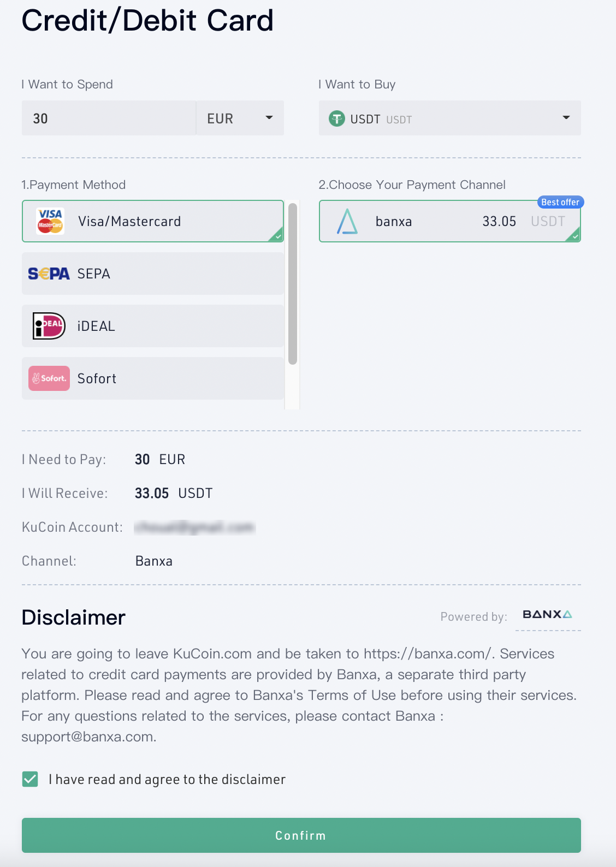Click the pink Sofort logo icon
This screenshot has height=867, width=616.
[x=49, y=378]
